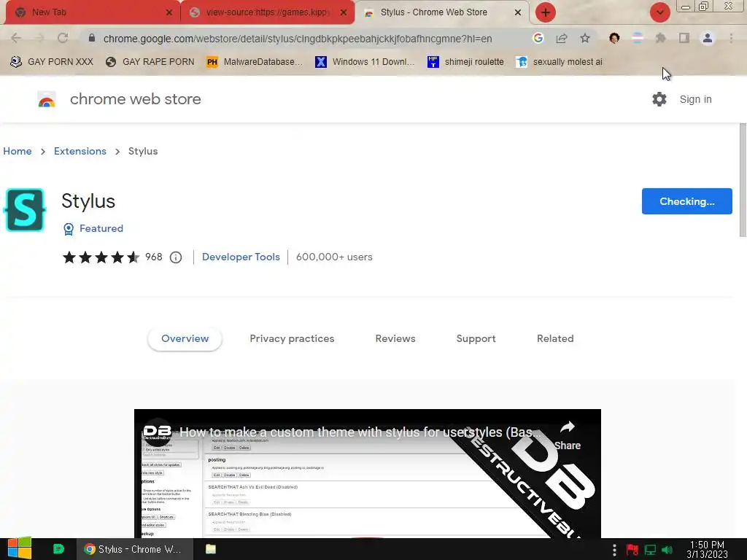The image size is (747, 560).
Task: Click Share on the video
Action: point(568,436)
